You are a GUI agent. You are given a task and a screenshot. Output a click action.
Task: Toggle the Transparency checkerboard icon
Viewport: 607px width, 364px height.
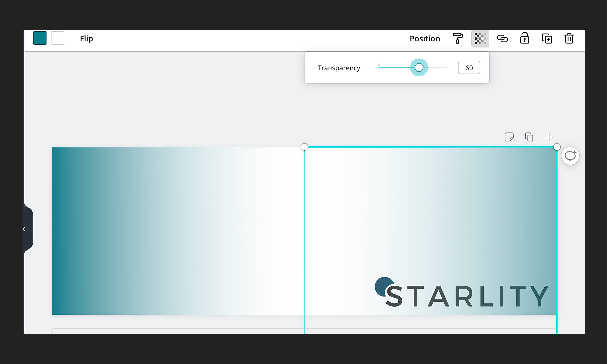click(x=480, y=39)
